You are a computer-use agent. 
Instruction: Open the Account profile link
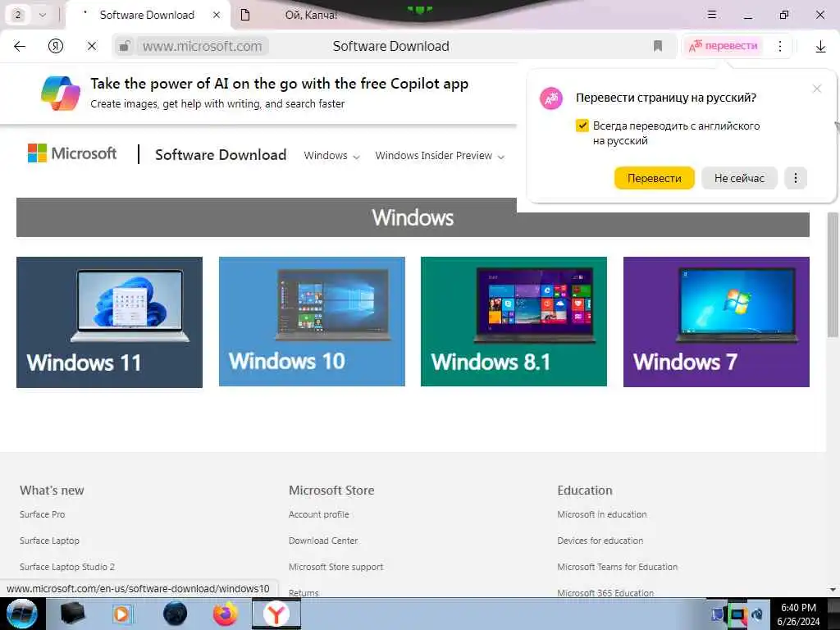(319, 514)
